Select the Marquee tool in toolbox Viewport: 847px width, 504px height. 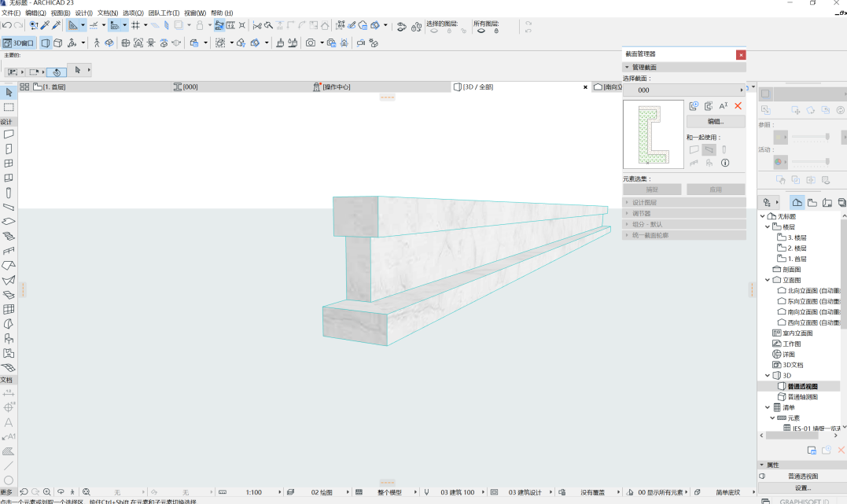pyautogui.click(x=9, y=107)
